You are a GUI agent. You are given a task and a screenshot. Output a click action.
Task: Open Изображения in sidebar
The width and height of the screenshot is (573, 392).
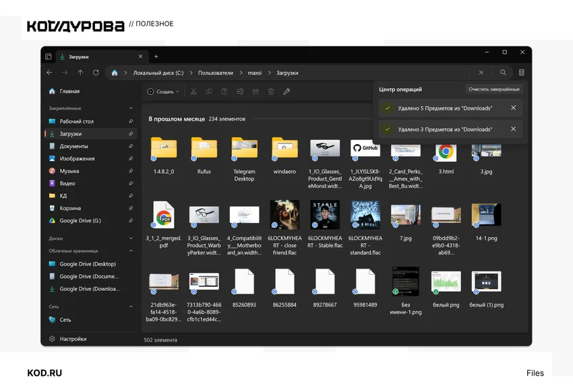(90, 158)
